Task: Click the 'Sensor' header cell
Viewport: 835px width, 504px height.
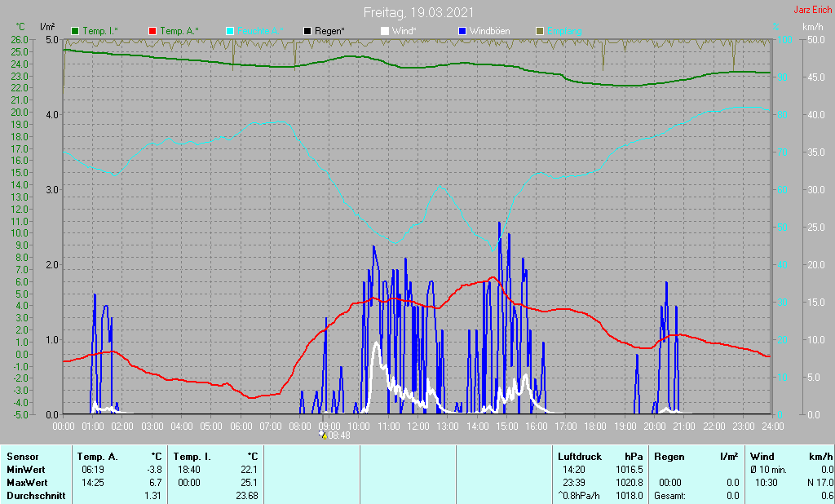Action: [22, 457]
